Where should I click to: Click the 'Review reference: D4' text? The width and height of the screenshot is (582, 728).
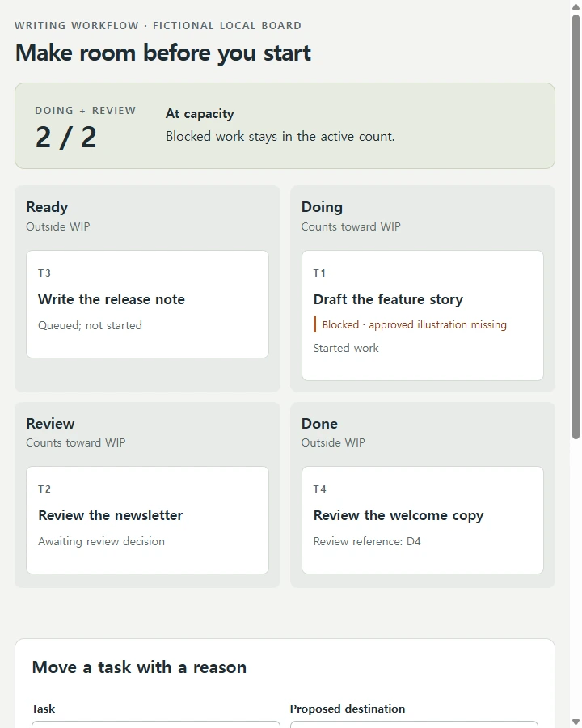click(367, 541)
